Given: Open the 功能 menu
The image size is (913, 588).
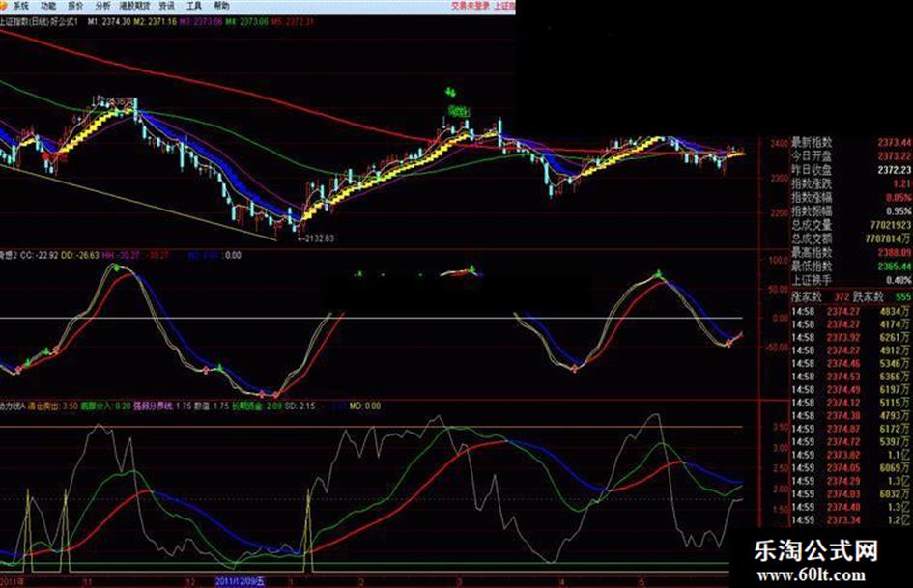Looking at the screenshot, I should click(x=49, y=6).
